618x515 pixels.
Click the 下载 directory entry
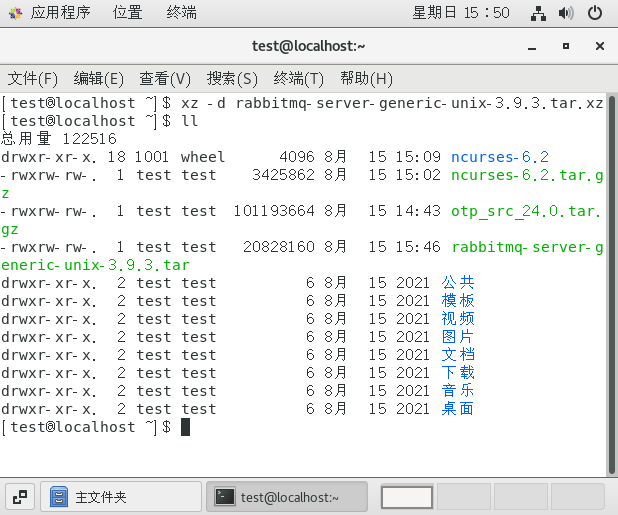(x=458, y=373)
